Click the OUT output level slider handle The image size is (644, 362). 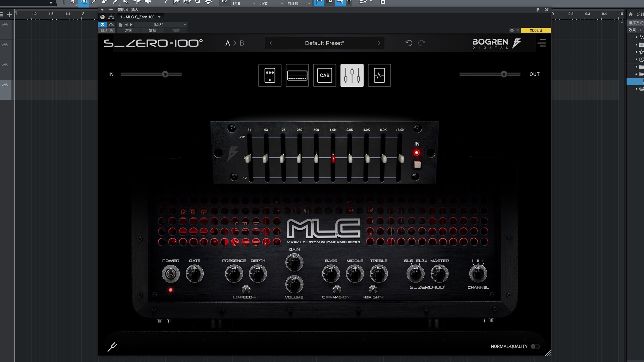(x=504, y=74)
